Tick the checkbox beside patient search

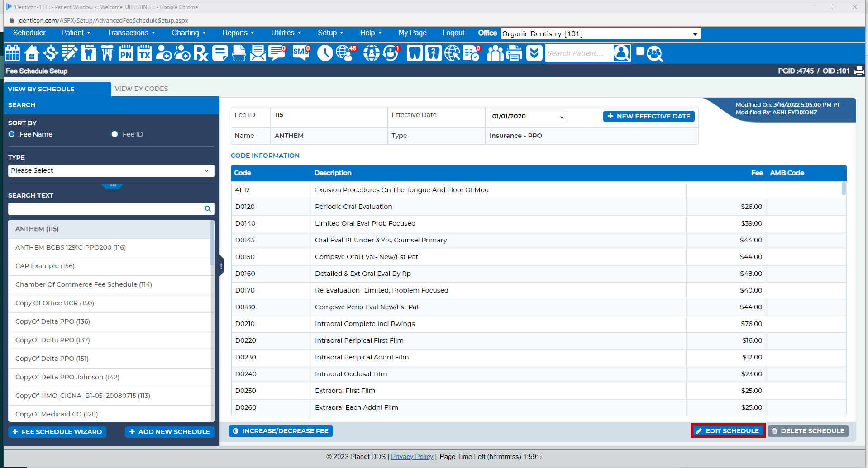pos(640,51)
